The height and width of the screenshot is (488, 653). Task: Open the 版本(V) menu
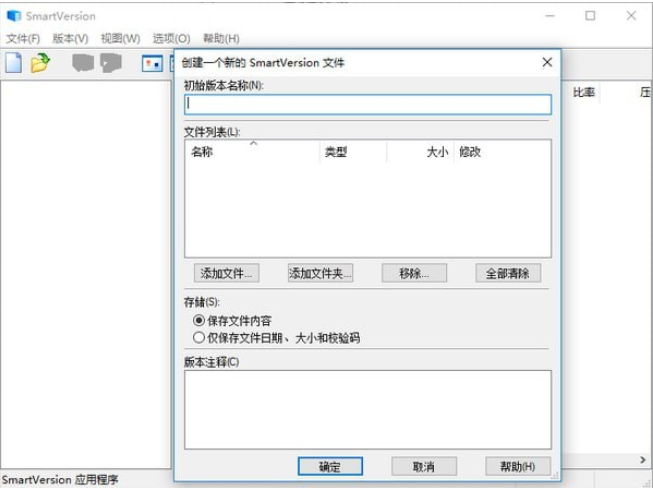(x=70, y=39)
